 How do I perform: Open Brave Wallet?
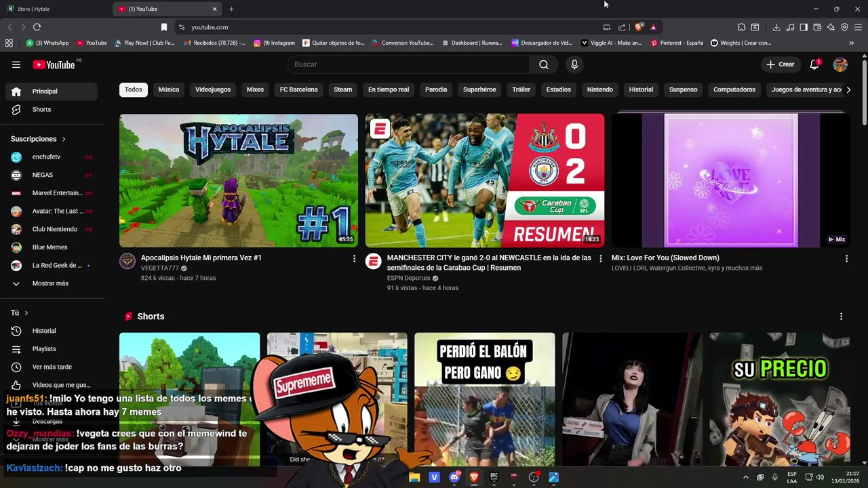(x=817, y=27)
